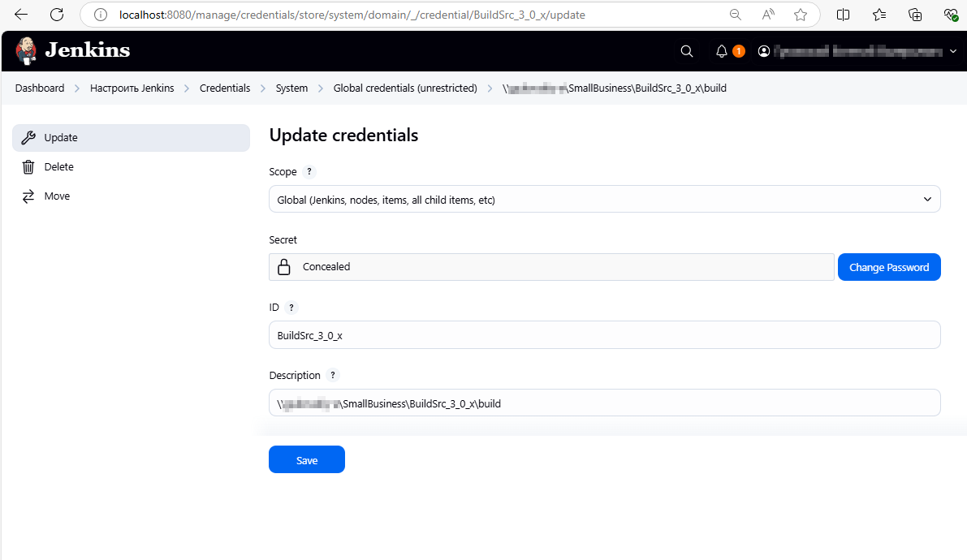The image size is (967, 560).
Task: Go to Dashboard breadcrumb
Action: [x=40, y=88]
